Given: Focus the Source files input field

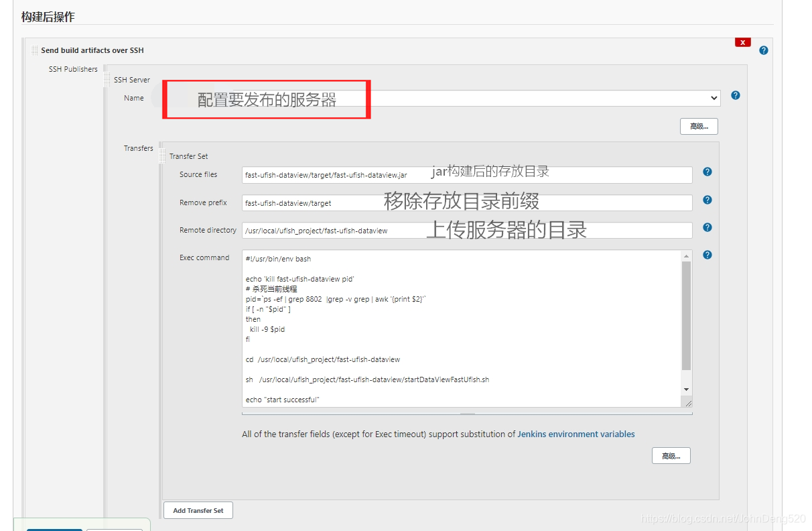Looking at the screenshot, I should click(x=467, y=175).
